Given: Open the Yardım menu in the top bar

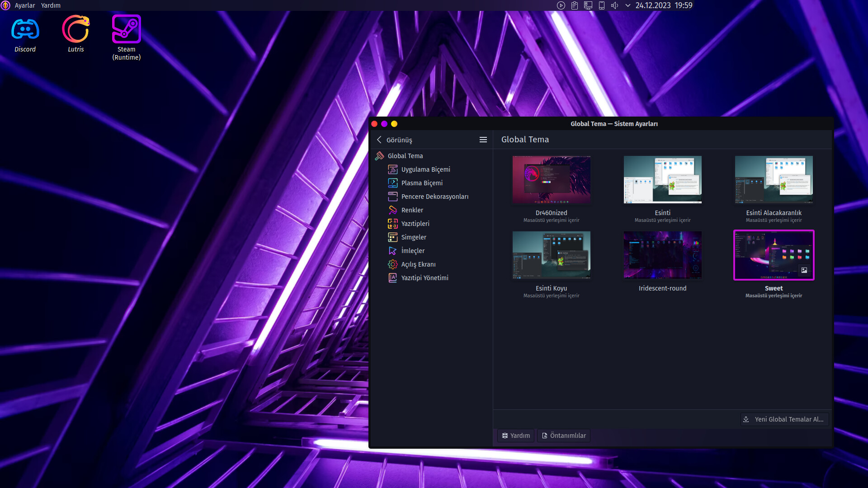Looking at the screenshot, I should 51,5.
